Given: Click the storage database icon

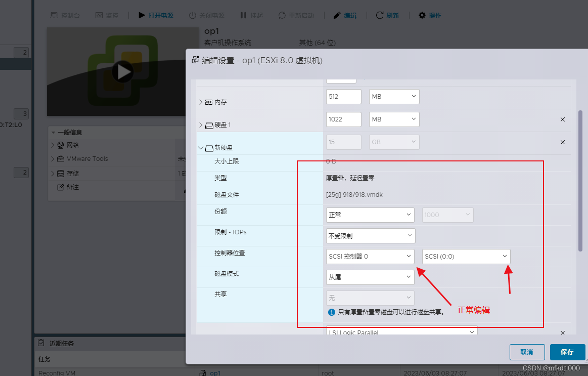Looking at the screenshot, I should coord(61,174).
